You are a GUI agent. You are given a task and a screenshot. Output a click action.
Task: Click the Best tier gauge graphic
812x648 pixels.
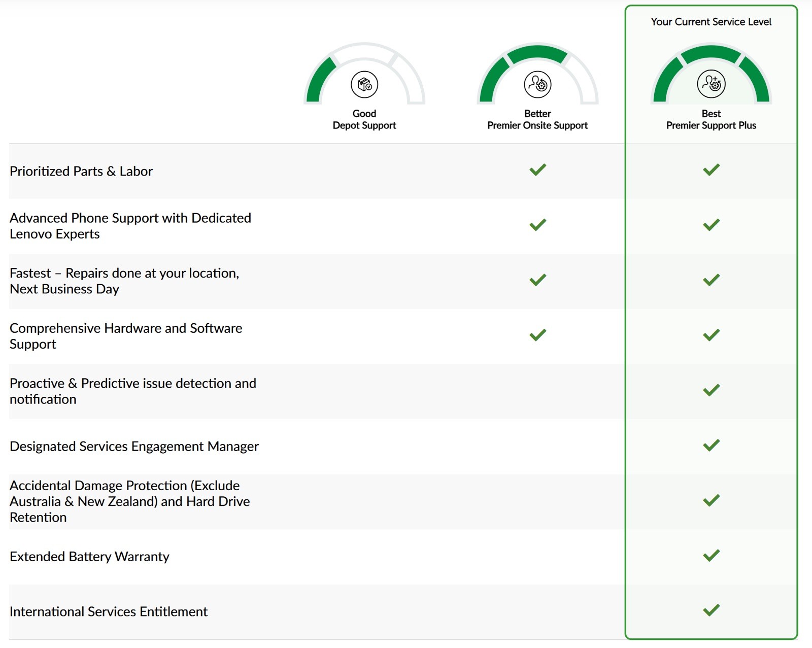pos(711,74)
